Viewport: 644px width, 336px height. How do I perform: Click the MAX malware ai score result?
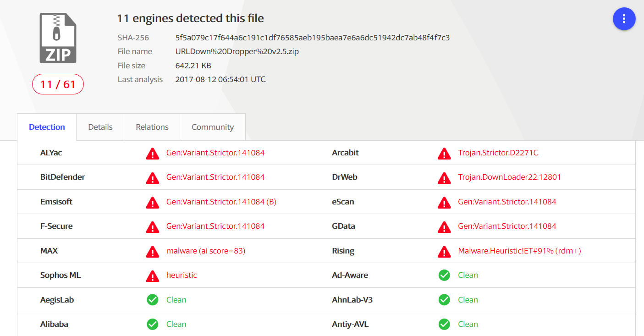tap(206, 251)
